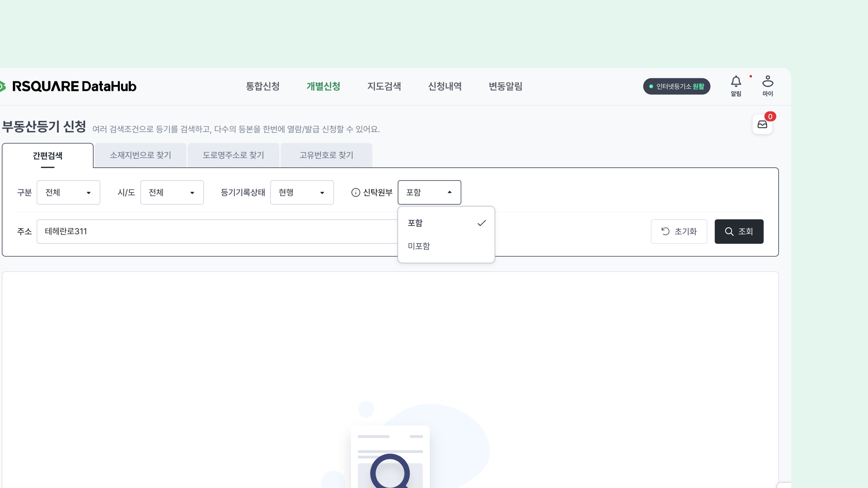Open the notification bell icon
Viewport: 868px width, 488px height.
(736, 82)
